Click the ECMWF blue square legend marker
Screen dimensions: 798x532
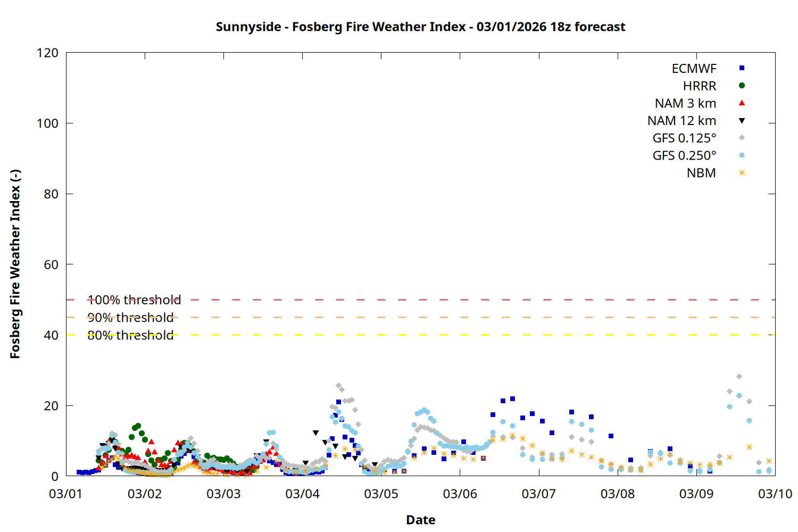[x=742, y=68]
